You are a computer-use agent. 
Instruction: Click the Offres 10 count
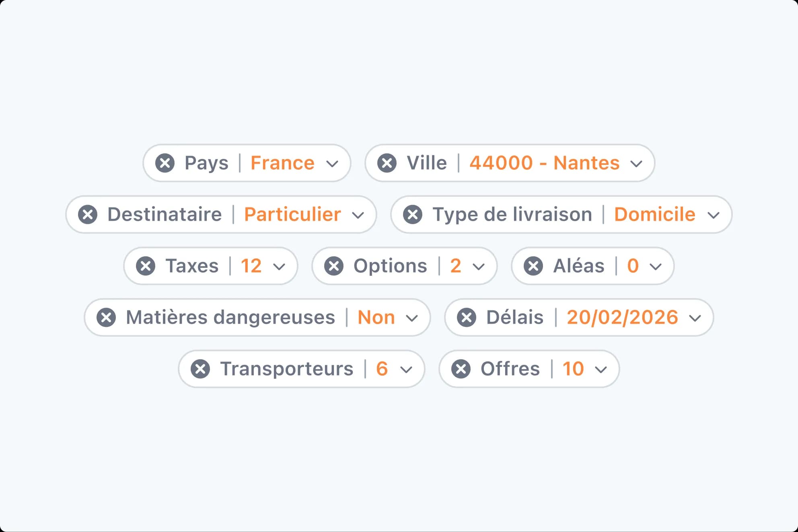(573, 369)
